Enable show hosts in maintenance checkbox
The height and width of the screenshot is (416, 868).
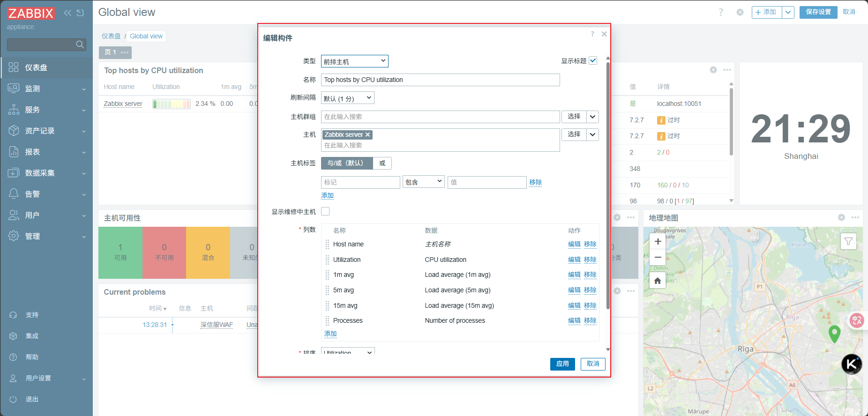click(325, 211)
